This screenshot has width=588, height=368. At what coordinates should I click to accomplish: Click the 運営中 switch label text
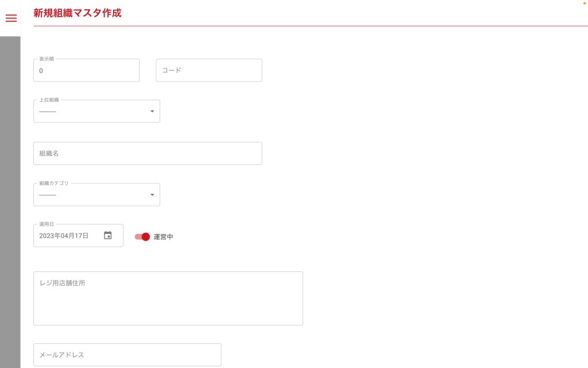point(163,237)
